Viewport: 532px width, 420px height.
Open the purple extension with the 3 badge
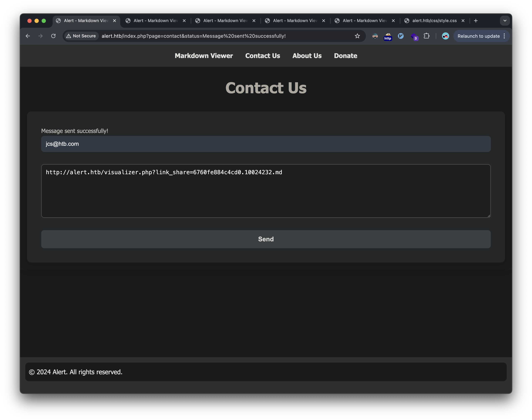coord(414,36)
